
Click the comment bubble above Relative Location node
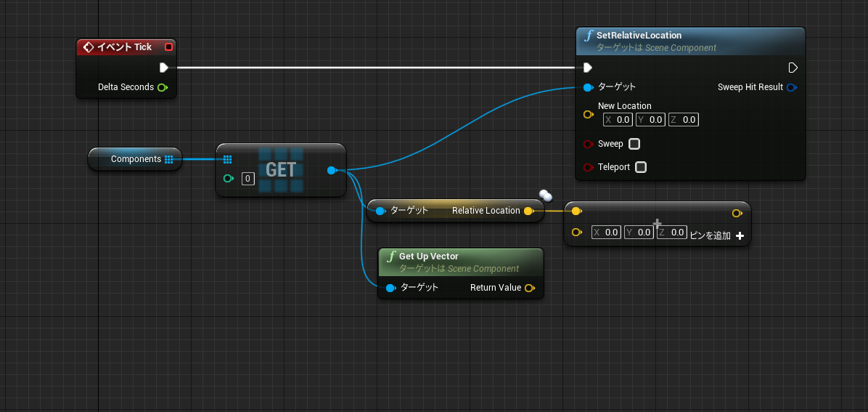point(546,195)
